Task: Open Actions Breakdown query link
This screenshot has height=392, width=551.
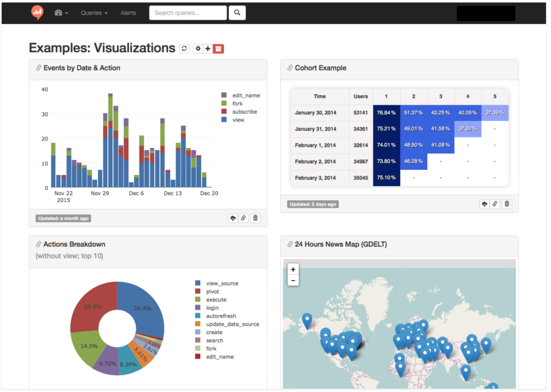Action: pos(74,245)
